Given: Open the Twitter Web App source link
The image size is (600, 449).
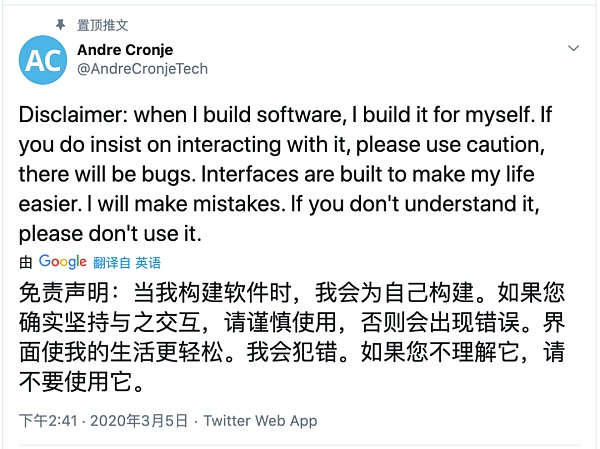Looking at the screenshot, I should point(260,421).
